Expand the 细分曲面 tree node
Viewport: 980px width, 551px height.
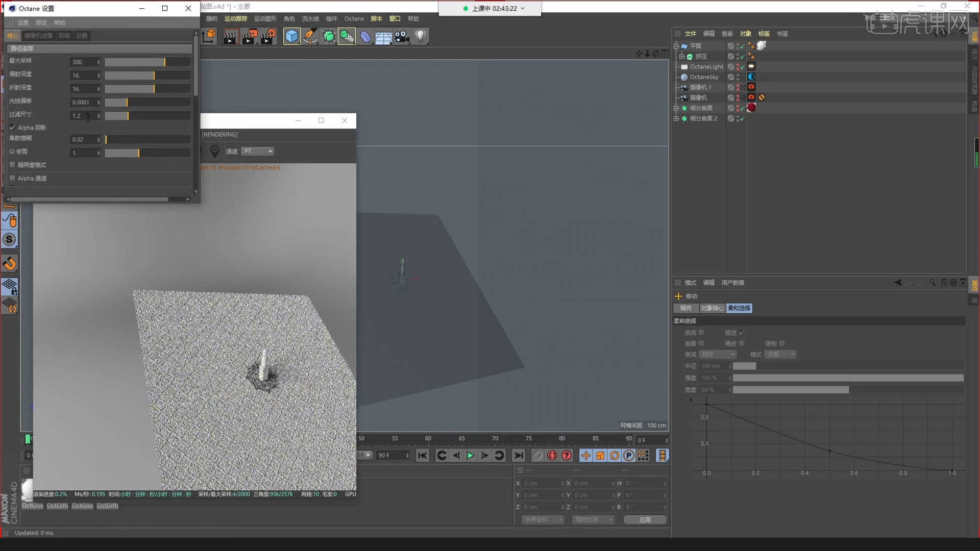[x=676, y=108]
